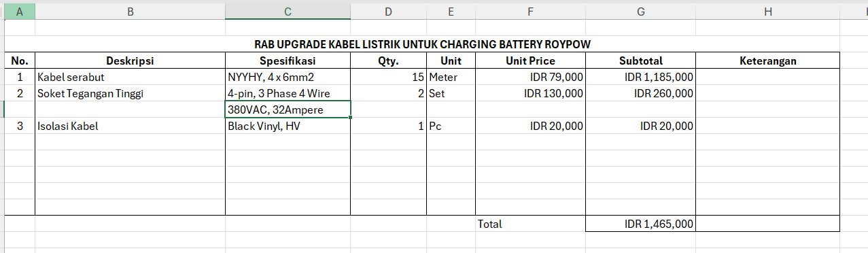The width and height of the screenshot is (868, 253).
Task: Select the 'Spesifikasi' header cell
Action: tap(288, 61)
